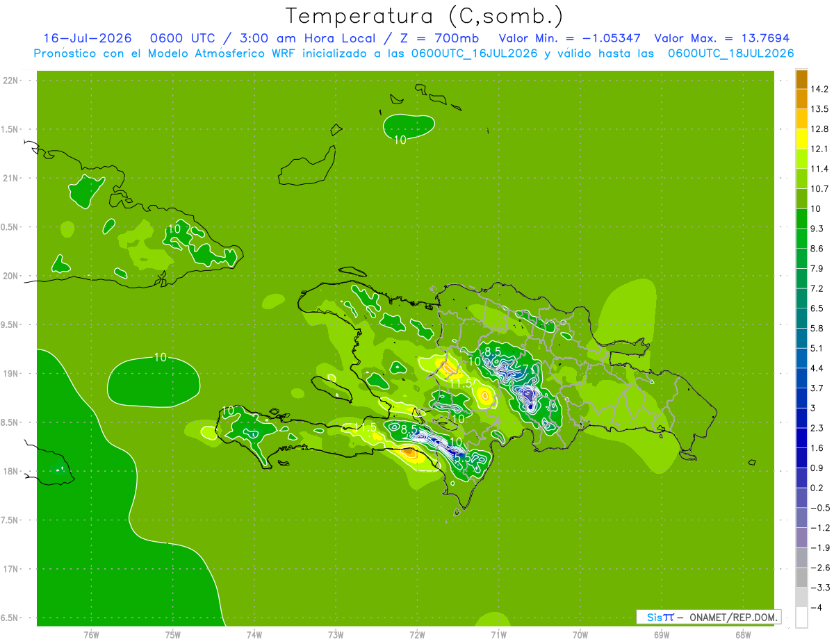The image size is (834, 644).
Task: Click the legend value "10.7"
Action: pos(819,188)
